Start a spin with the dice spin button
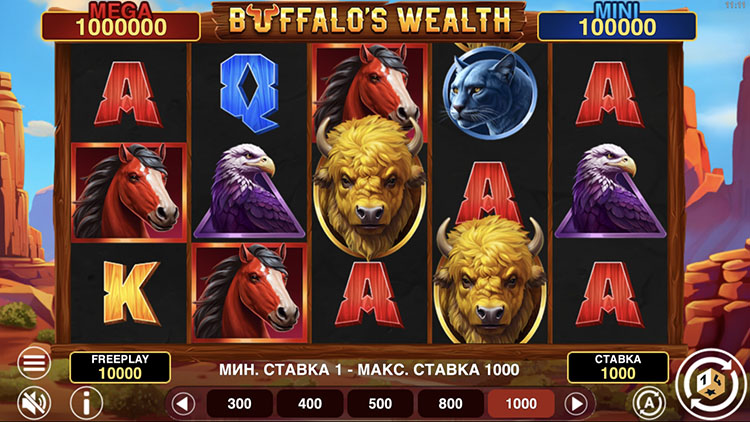Screen dimensions: 750x422 tap(711, 383)
